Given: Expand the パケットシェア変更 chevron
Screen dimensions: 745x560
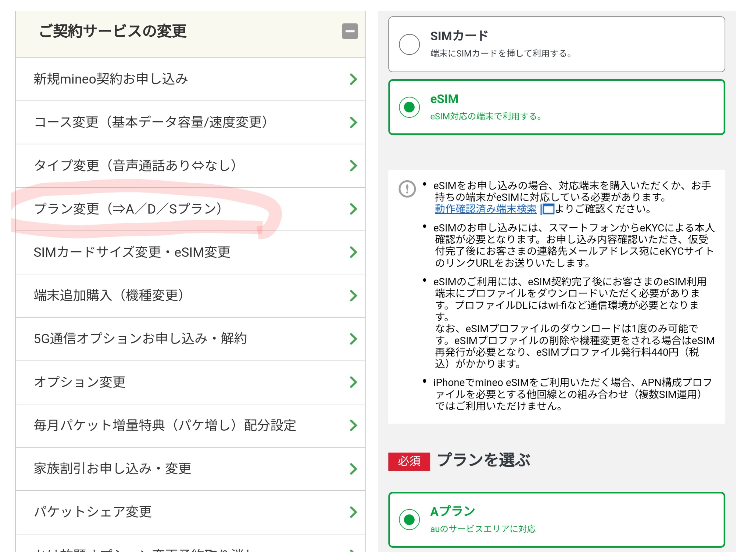Looking at the screenshot, I should pos(353,512).
